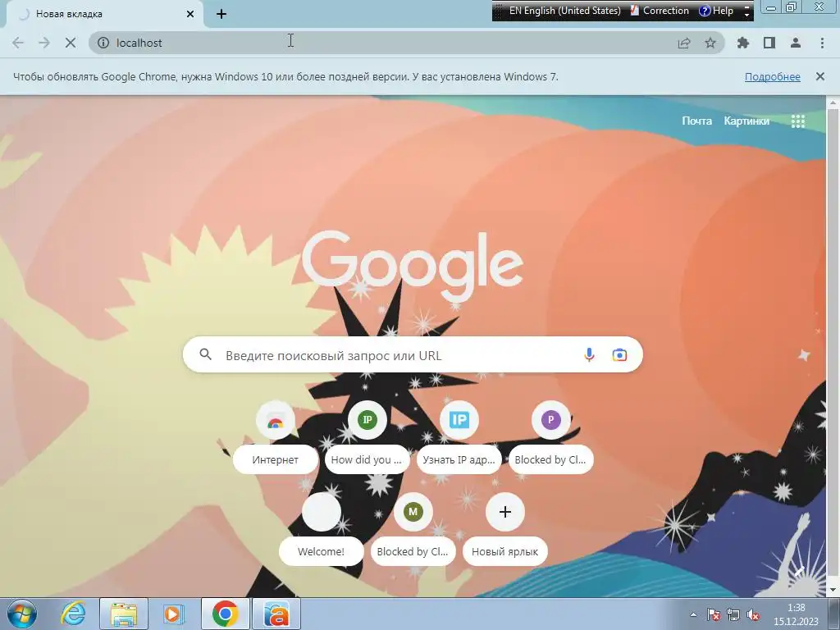Image resolution: width=840 pixels, height=630 pixels.
Task: Open Help in the language bar
Action: (716, 11)
